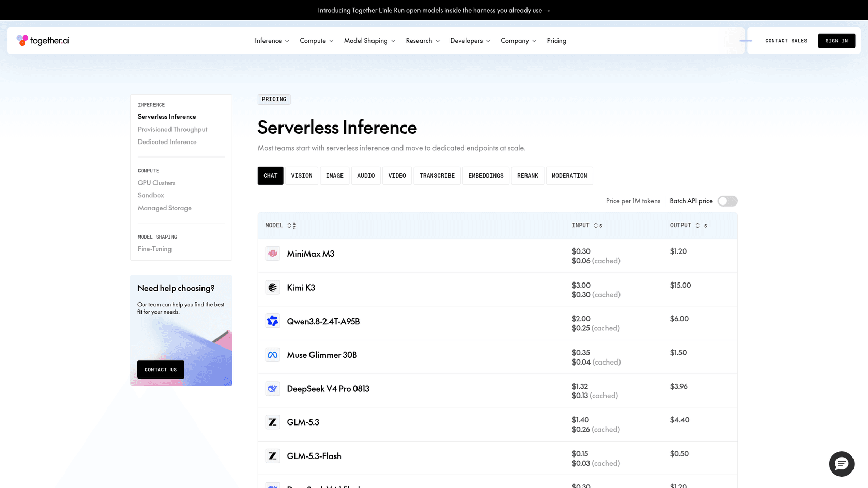Select the CHAT tab
This screenshot has width=868, height=488.
[270, 176]
